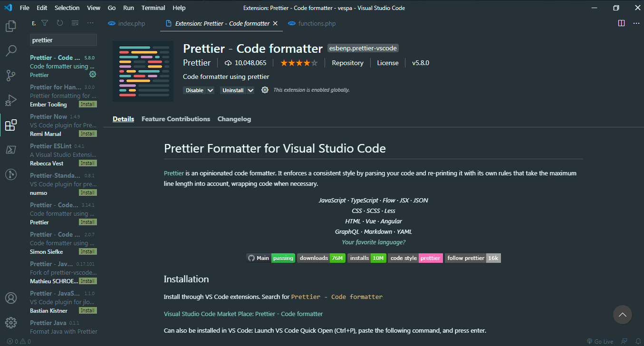The width and height of the screenshot is (644, 346).
Task: Click Go Live in the status bar
Action: pos(600,341)
